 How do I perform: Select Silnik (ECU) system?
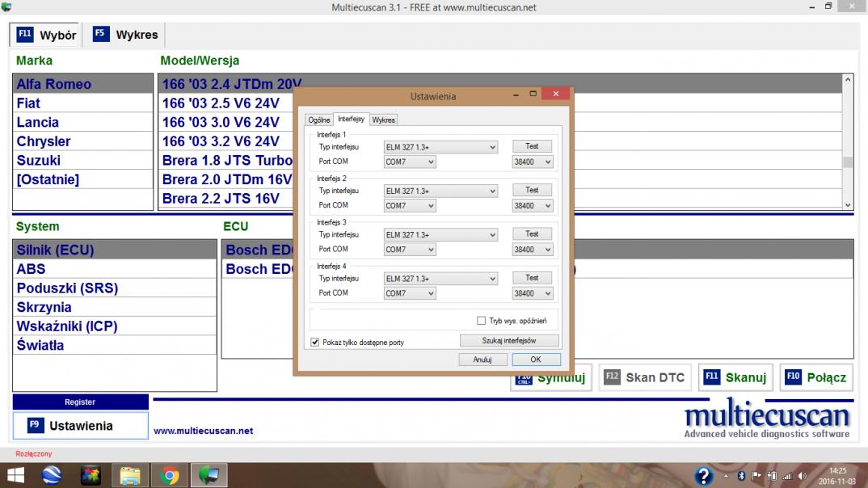(x=115, y=250)
